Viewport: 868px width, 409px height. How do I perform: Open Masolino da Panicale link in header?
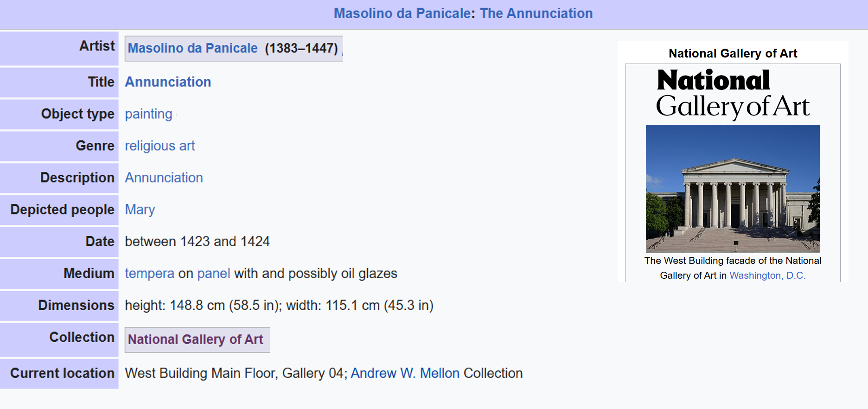(x=402, y=13)
